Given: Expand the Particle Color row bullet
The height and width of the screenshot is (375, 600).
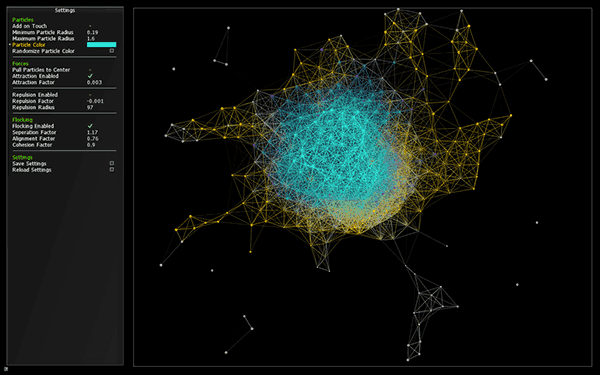Looking at the screenshot, I should click(x=10, y=45).
